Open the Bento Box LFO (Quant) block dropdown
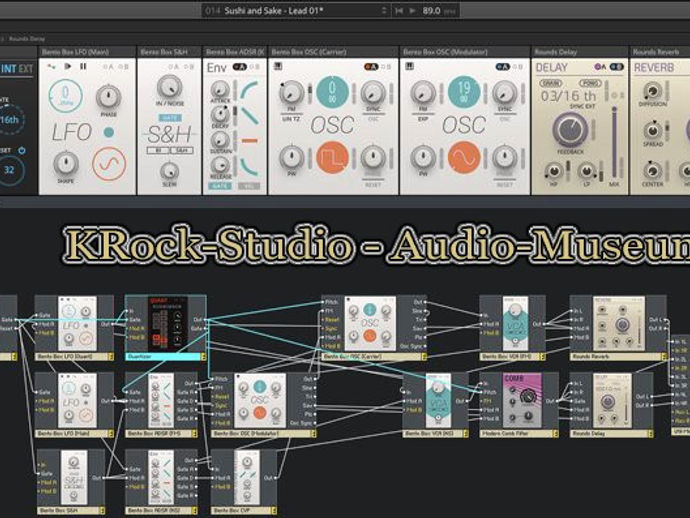Screen dimensions: 690x518 [x=111, y=356]
